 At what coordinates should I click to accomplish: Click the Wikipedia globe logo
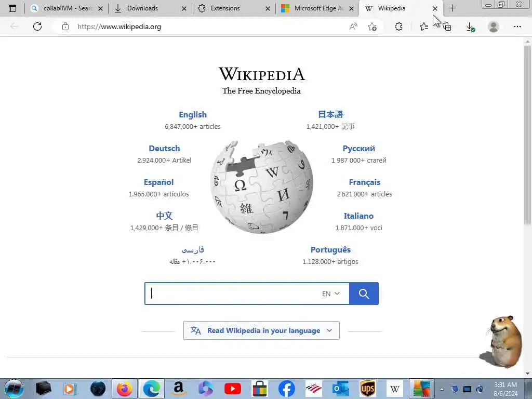tap(262, 187)
